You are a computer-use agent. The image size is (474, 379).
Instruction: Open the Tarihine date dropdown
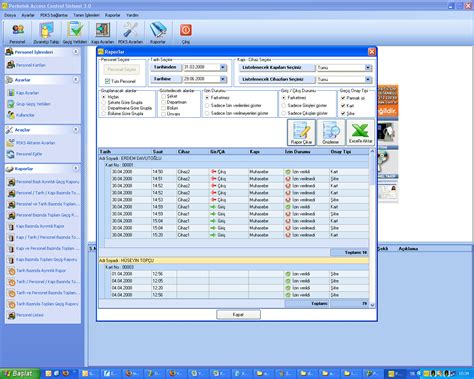click(223, 79)
